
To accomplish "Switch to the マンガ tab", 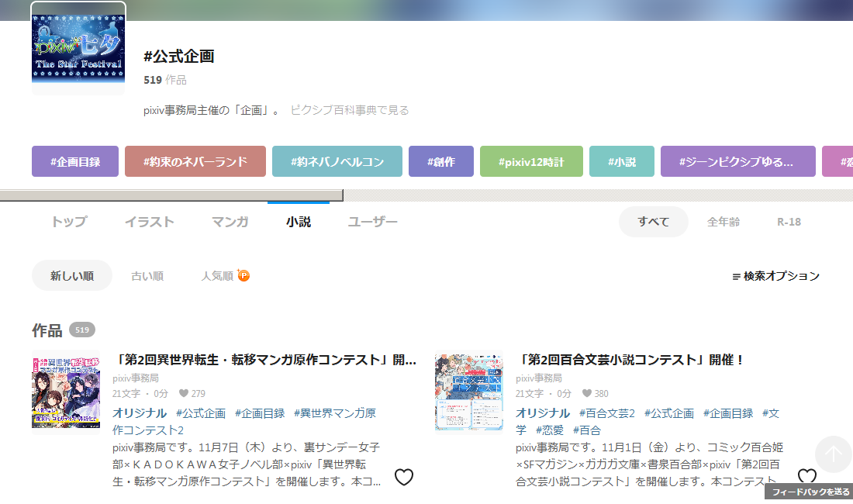I will [230, 222].
